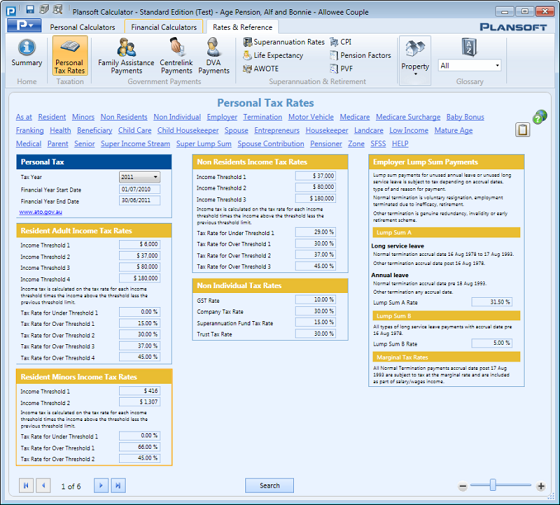
Task: Go to first page of rates
Action: click(26, 486)
